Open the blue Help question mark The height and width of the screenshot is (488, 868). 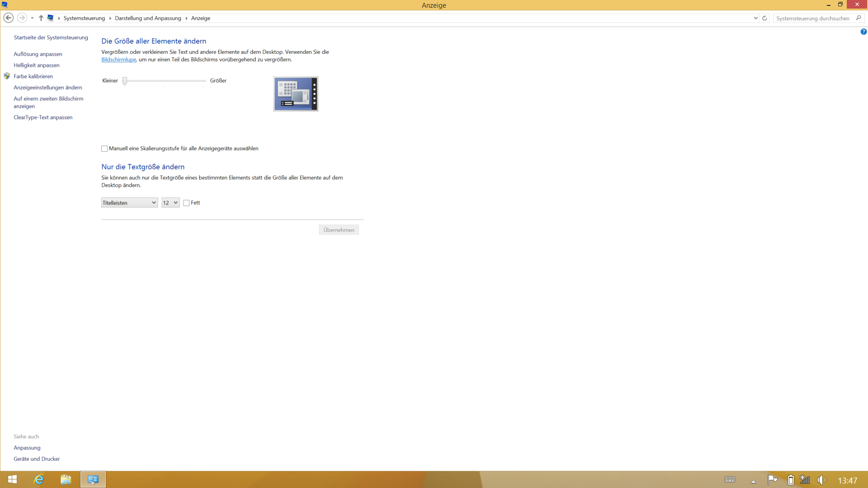(863, 32)
